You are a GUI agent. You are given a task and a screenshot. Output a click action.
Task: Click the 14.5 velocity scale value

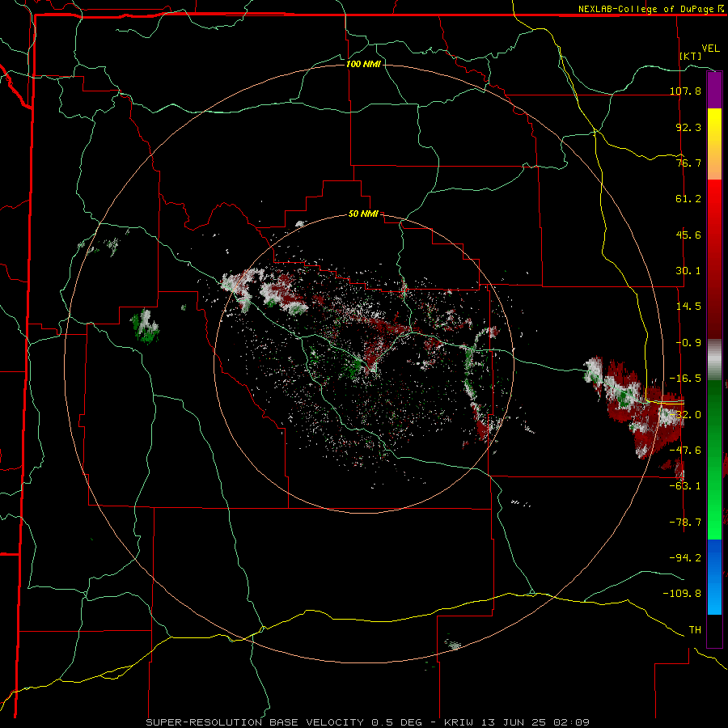tap(688, 307)
